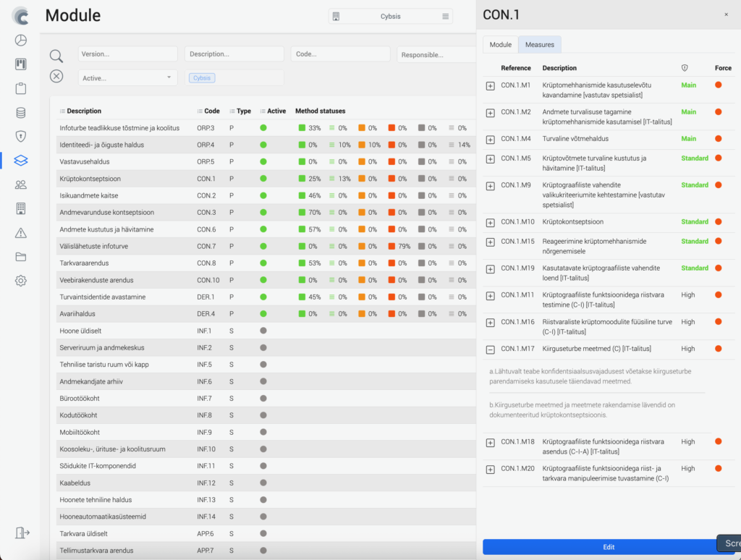Open the clipboard icon in sidebar
This screenshot has height=560, width=741.
20,88
